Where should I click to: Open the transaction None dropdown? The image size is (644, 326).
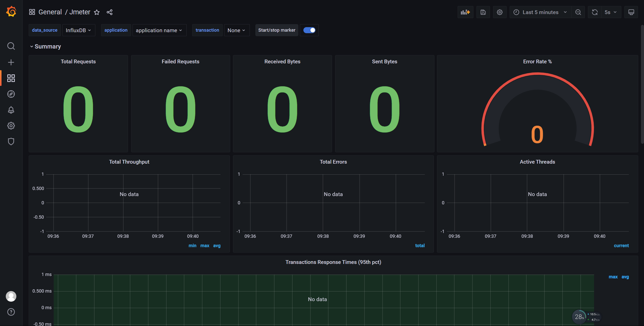(236, 30)
